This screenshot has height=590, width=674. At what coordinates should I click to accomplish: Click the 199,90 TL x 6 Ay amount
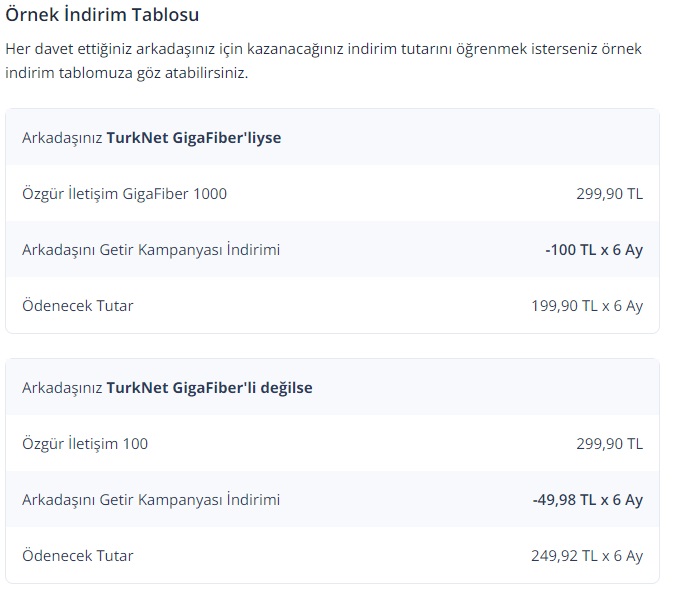tap(587, 306)
